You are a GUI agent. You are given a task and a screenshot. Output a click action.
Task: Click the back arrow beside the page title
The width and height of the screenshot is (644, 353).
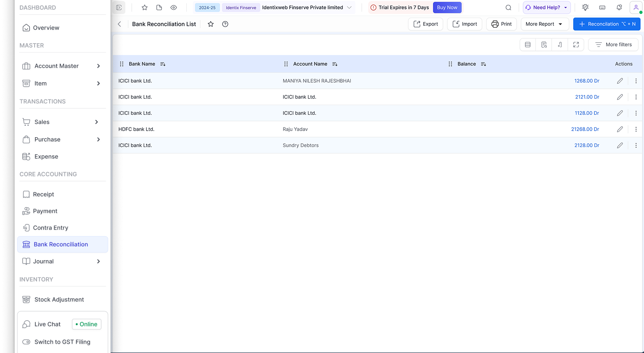click(120, 24)
